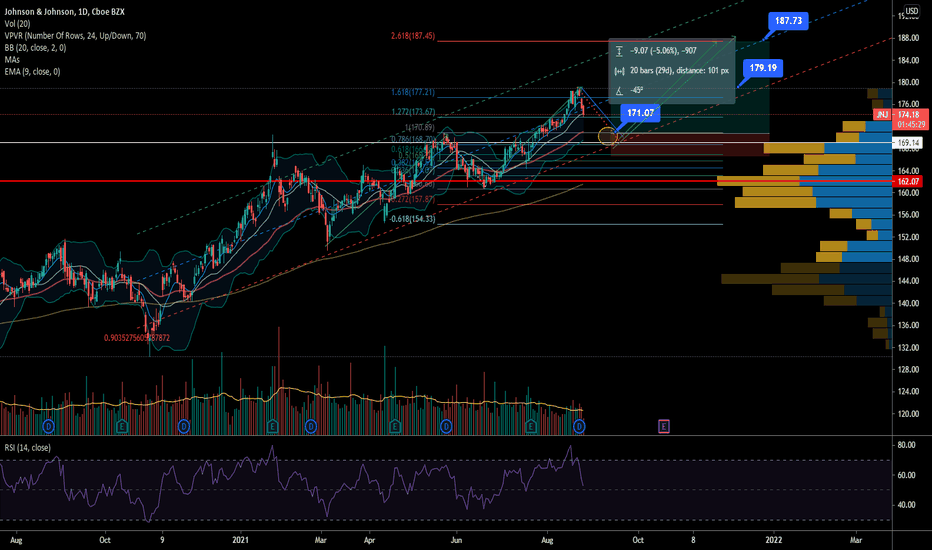Viewport: 932px width, 550px height.
Task: Click the dividend D marker near Jun label
Action: tap(446, 426)
